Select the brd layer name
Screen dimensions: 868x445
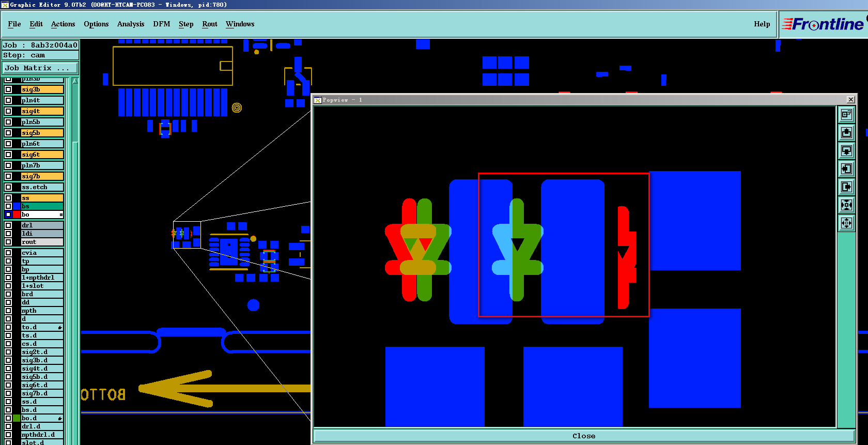42,294
